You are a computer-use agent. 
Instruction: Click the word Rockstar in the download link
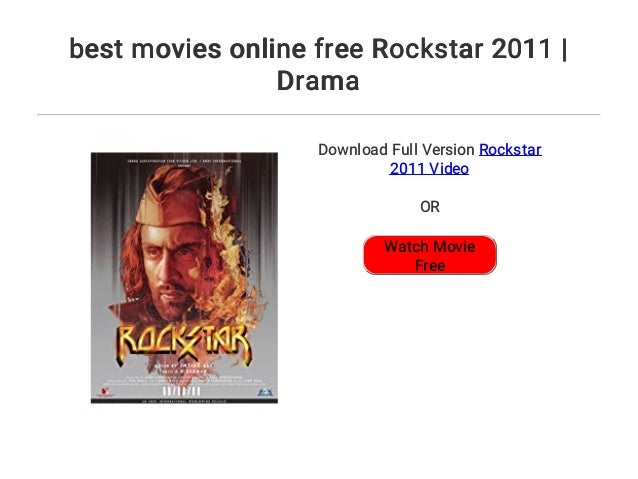click(x=510, y=150)
